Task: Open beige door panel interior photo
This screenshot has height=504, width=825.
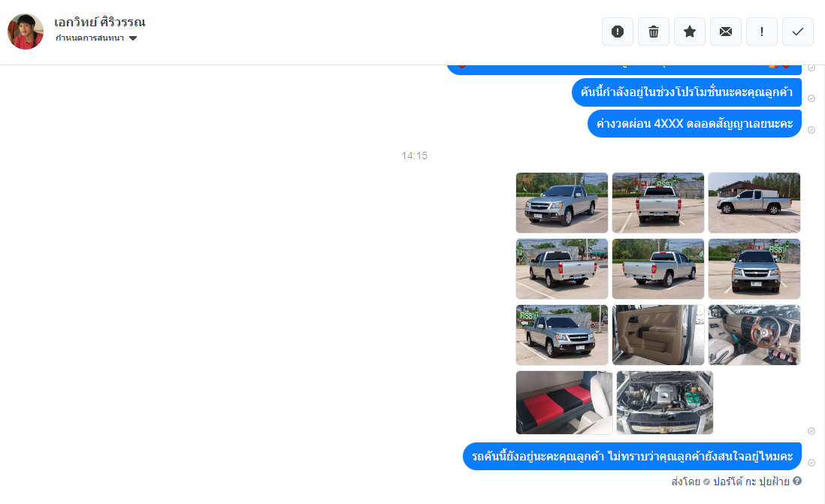Action: click(x=658, y=335)
